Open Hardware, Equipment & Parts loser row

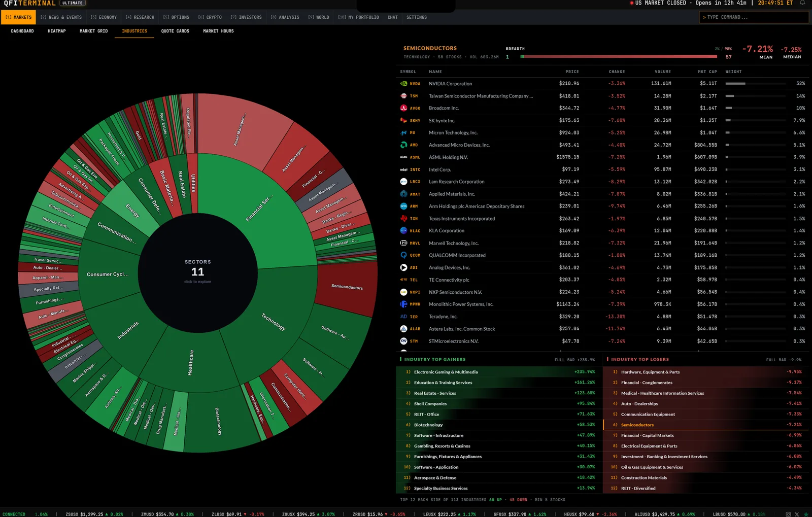(705, 372)
